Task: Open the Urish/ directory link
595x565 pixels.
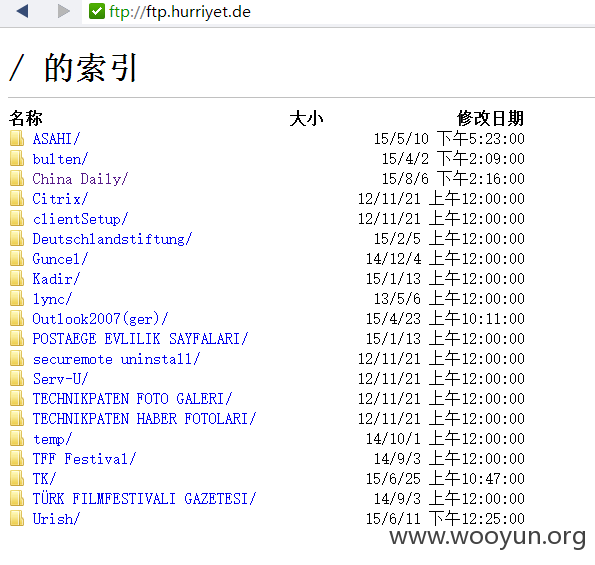Action: tap(56, 519)
